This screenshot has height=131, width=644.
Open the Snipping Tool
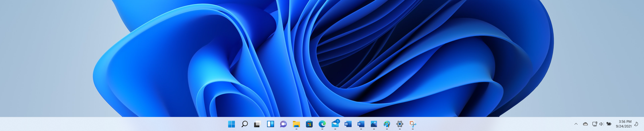413,124
